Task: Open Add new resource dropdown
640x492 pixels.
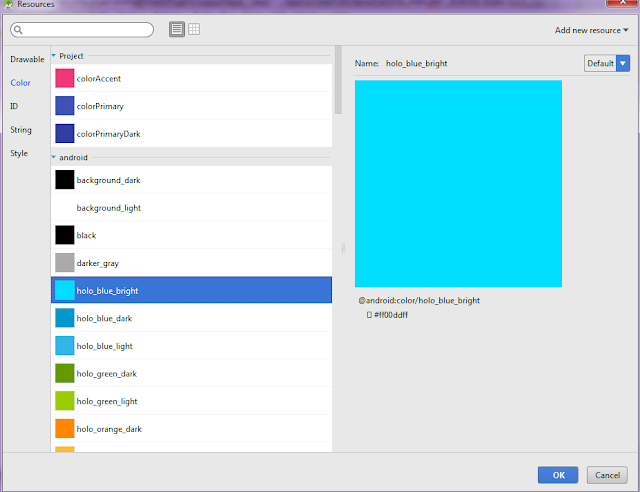Action: 591,30
